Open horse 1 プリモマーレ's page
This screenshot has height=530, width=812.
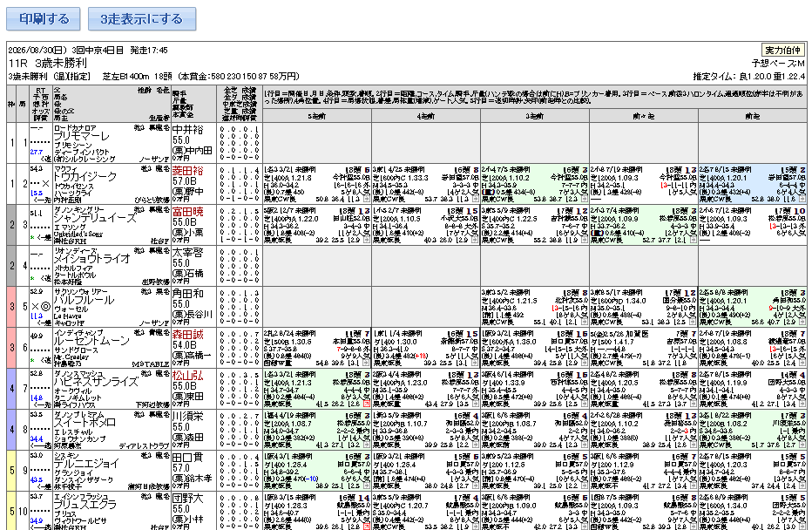(81, 136)
